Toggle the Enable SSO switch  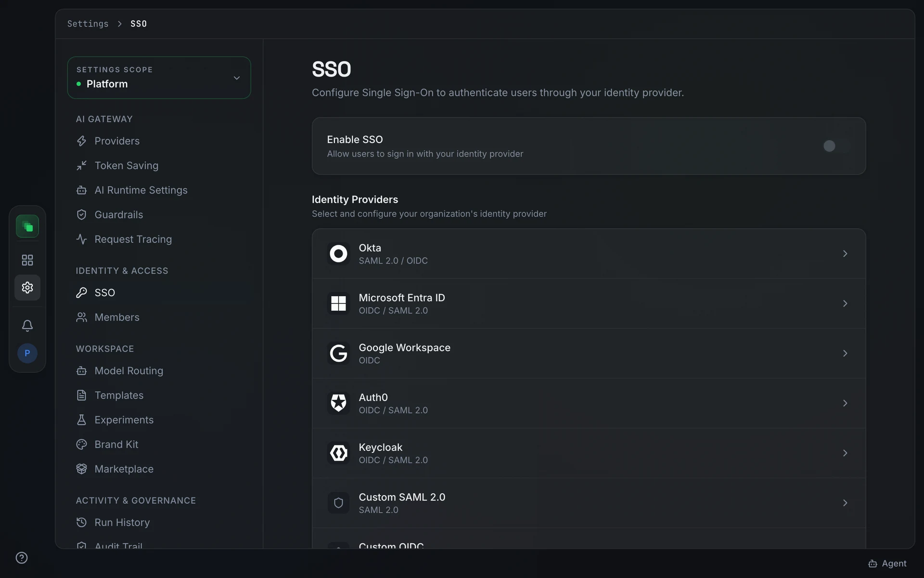[x=837, y=146]
